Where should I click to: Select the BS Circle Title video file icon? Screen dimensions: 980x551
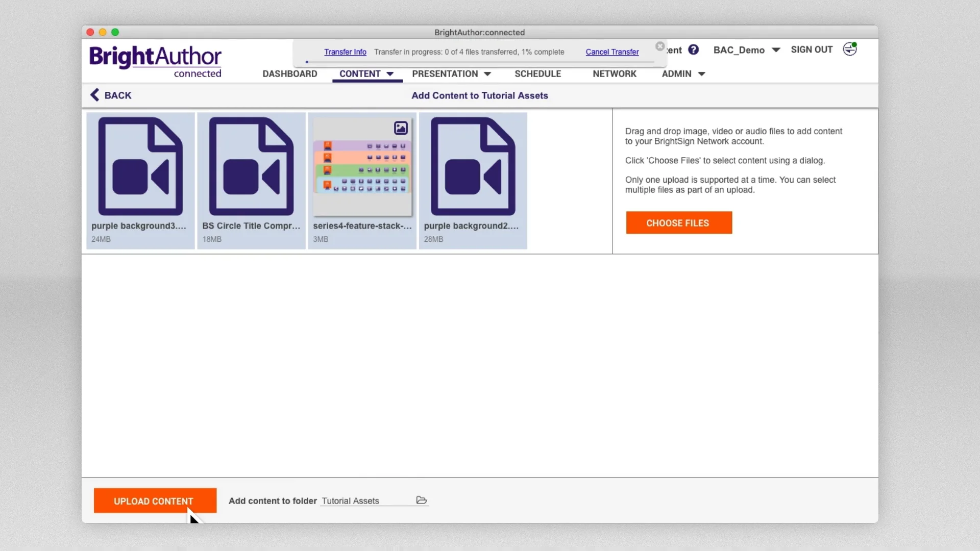(x=251, y=166)
